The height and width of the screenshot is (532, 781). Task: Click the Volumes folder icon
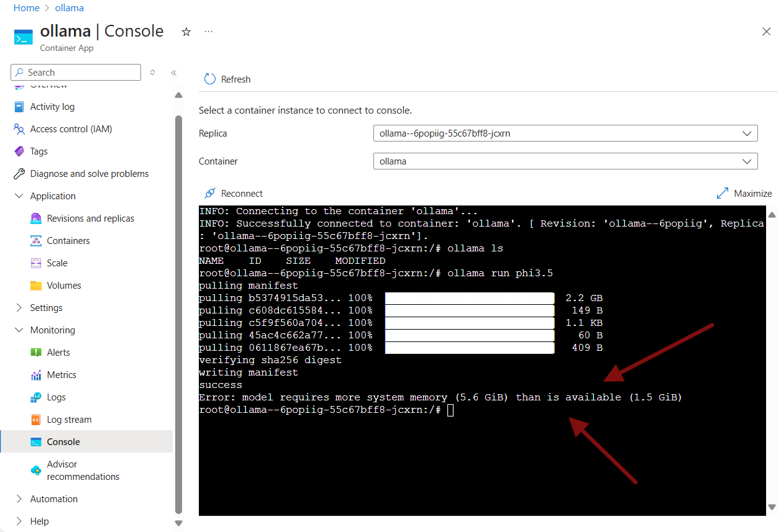click(36, 286)
